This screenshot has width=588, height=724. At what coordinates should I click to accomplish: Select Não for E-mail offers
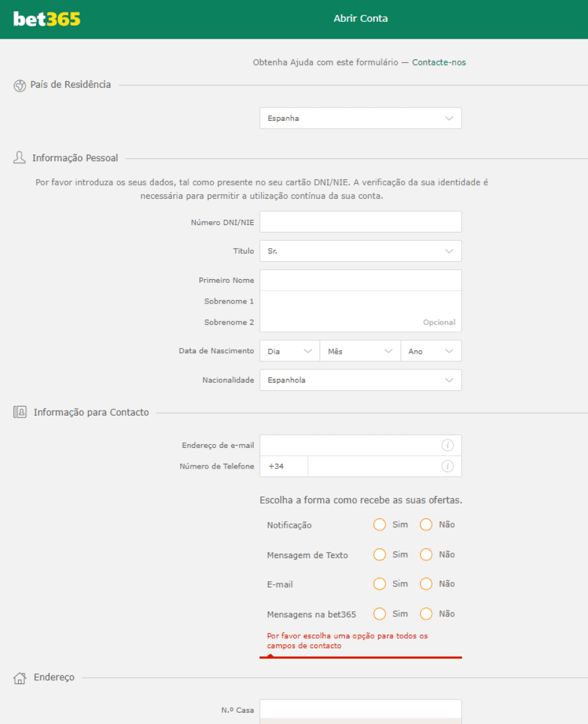click(426, 584)
